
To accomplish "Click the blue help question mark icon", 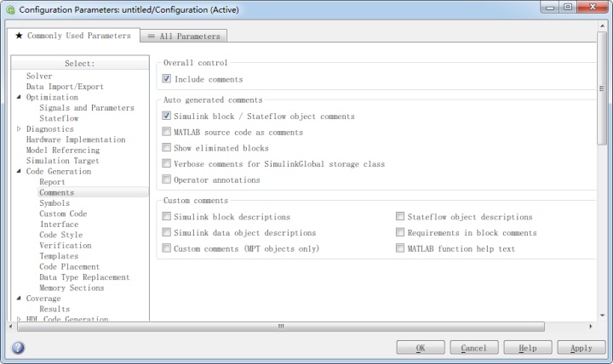I will [x=18, y=347].
